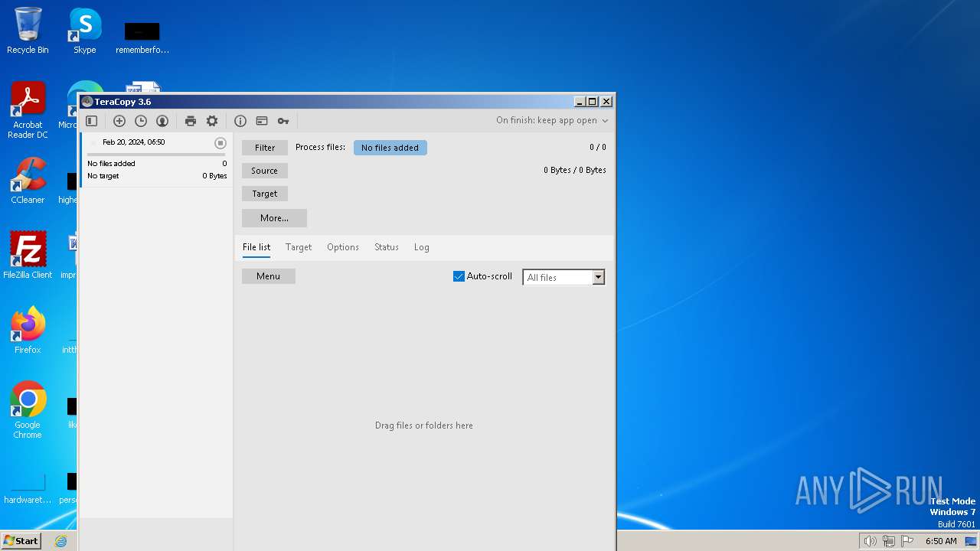The width and height of the screenshot is (980, 551).
Task: Open Google Chrome desktop shortcut
Action: (x=28, y=410)
